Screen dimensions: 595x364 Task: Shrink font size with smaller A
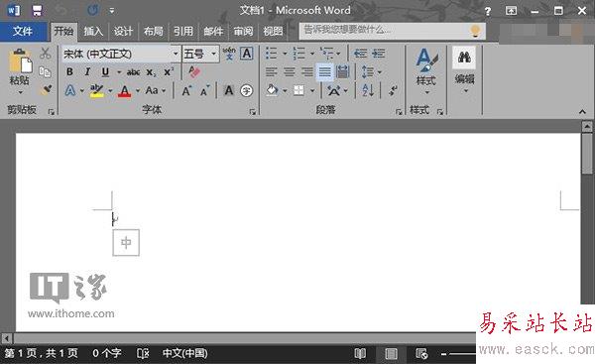(x=205, y=90)
